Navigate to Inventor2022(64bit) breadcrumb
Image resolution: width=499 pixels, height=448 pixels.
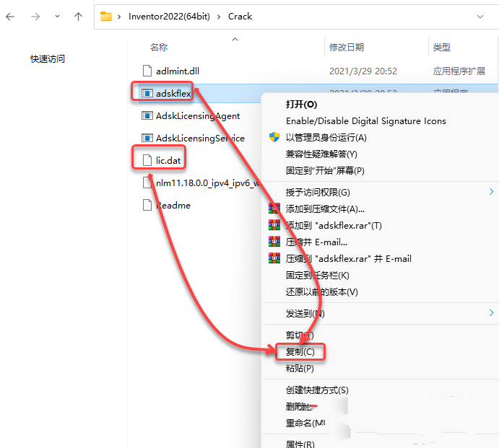(169, 16)
